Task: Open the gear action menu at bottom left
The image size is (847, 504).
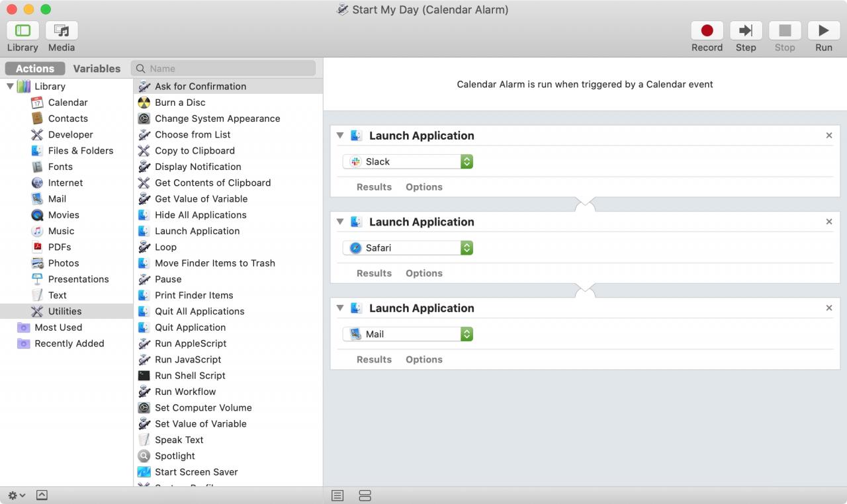Action: 17,495
